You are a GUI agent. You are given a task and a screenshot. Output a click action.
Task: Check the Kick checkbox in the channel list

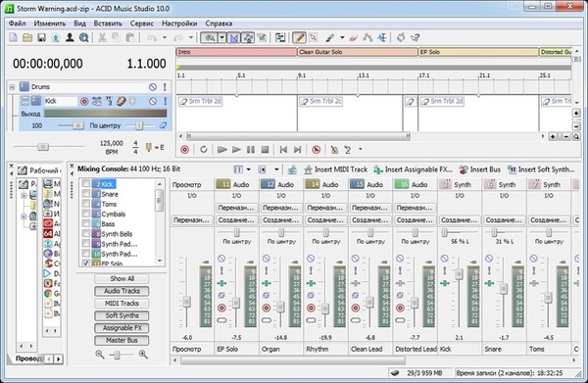(x=86, y=184)
